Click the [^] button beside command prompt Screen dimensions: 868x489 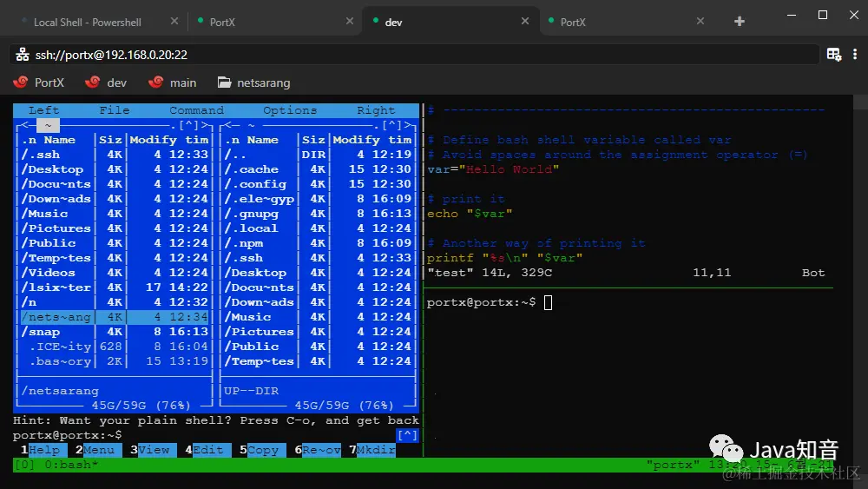coord(407,435)
